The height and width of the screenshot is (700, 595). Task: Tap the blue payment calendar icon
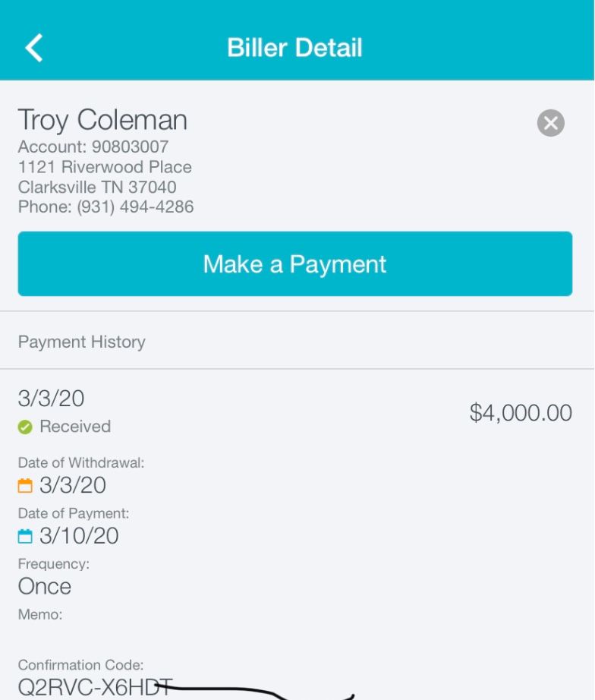[25, 536]
